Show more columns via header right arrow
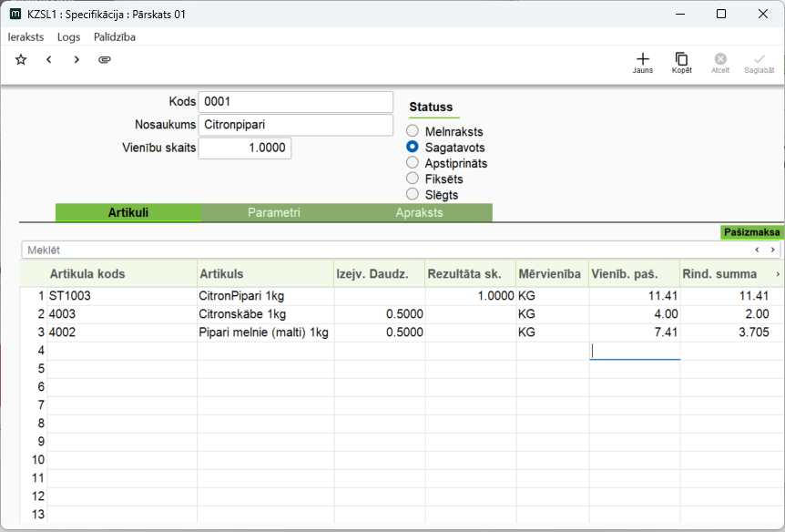 coord(778,274)
